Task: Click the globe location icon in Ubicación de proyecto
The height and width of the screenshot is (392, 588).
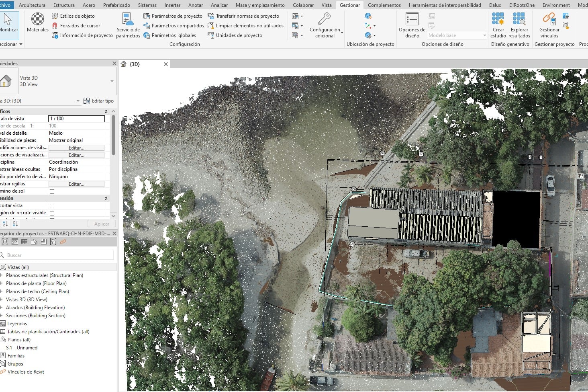Action: point(368,16)
